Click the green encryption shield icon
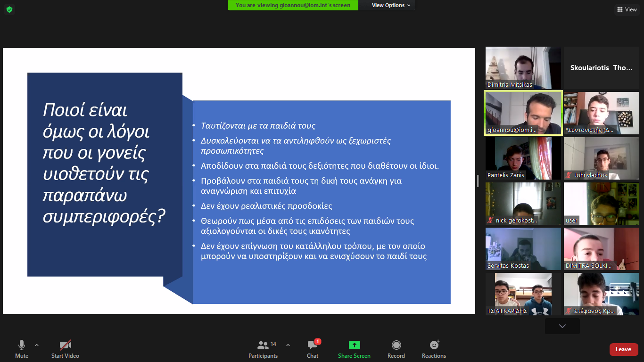 point(9,9)
